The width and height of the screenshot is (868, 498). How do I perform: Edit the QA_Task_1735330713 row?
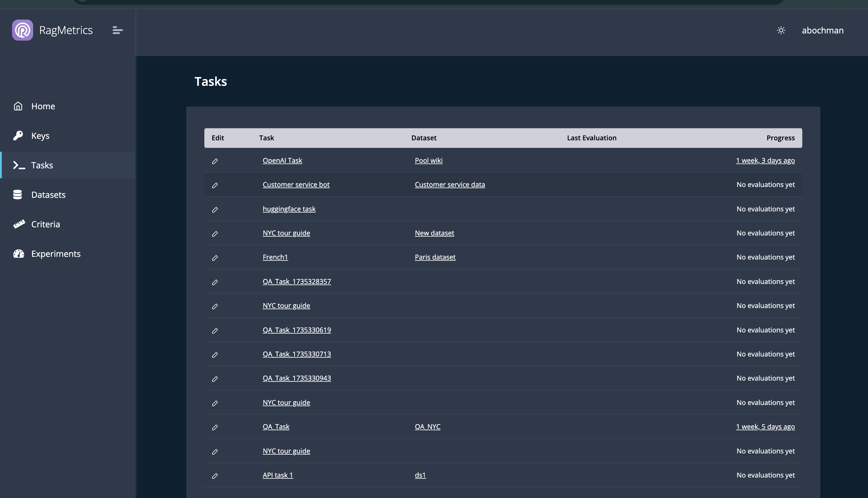[215, 355]
